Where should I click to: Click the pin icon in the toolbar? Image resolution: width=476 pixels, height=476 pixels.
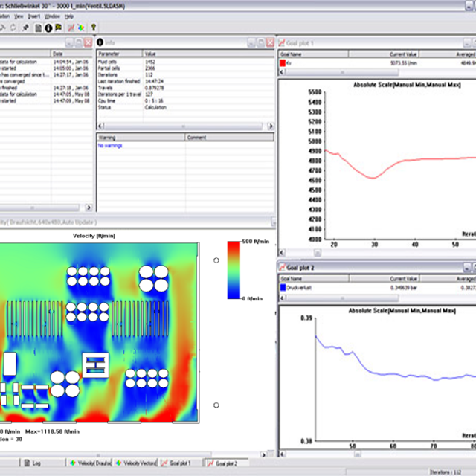(26, 28)
